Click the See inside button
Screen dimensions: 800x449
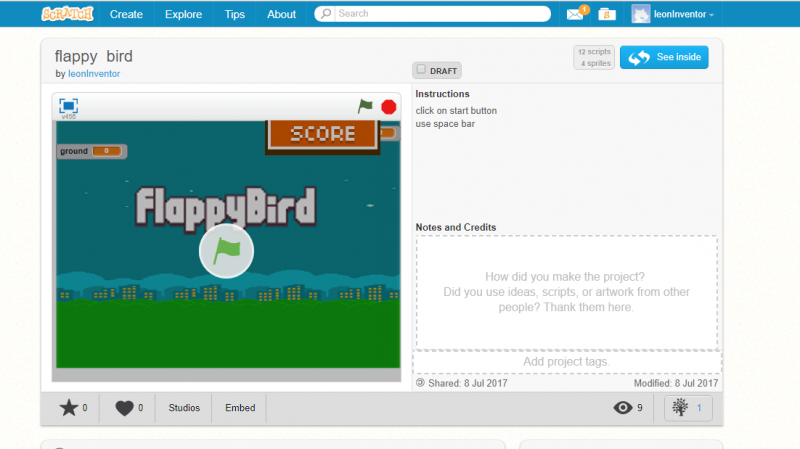664,57
